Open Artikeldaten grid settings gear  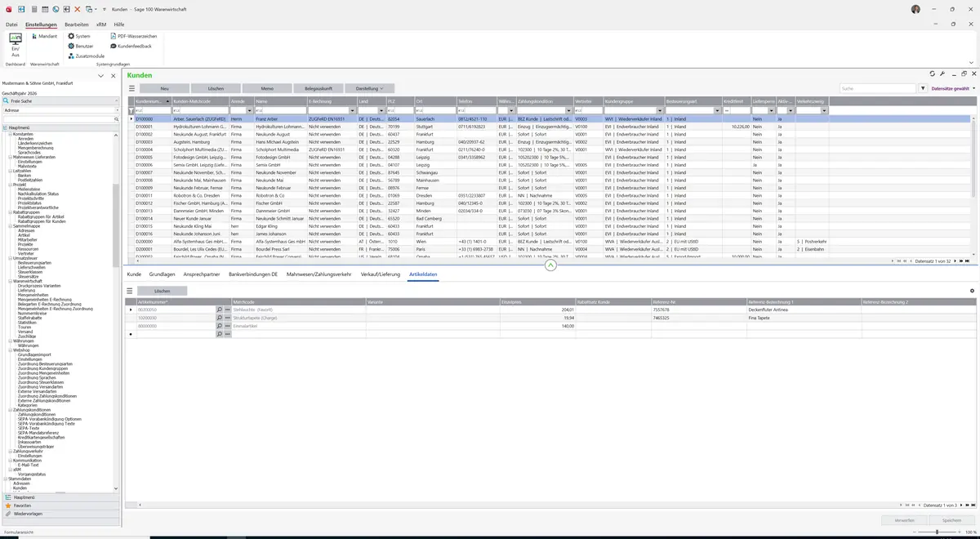[x=972, y=291]
